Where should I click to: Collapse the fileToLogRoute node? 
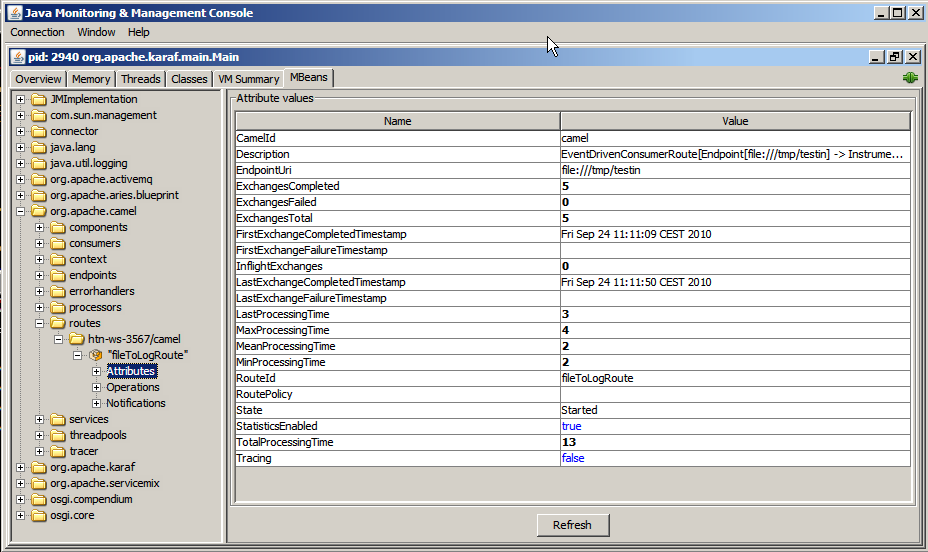77,355
